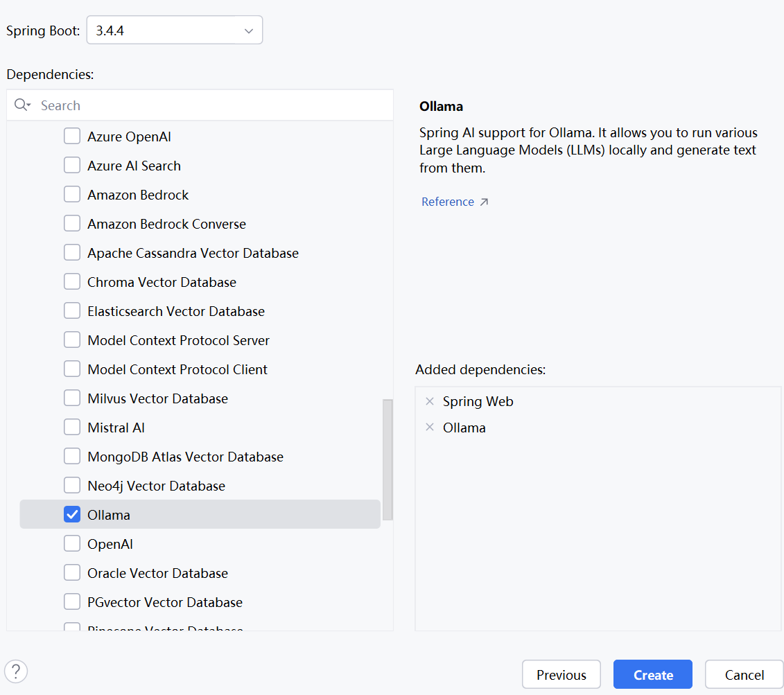
Task: Tick Elasticsearch Vector Database checkbox
Action: click(72, 311)
